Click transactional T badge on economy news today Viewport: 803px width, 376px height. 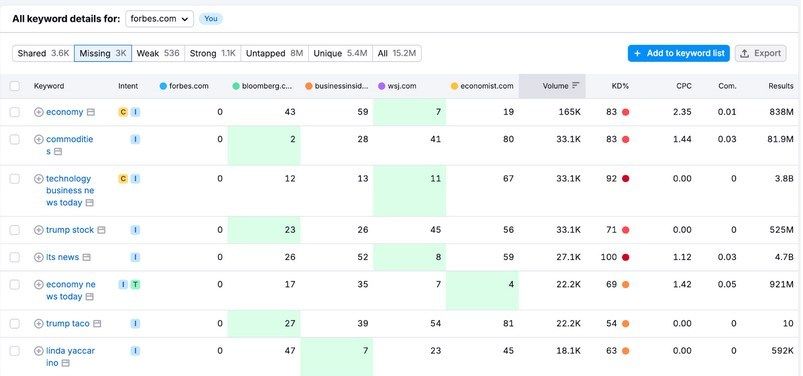[x=135, y=284]
